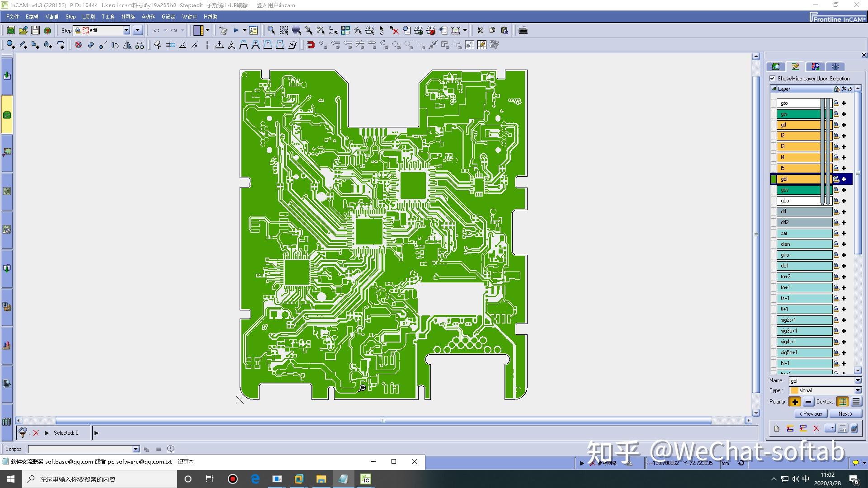Click the mirror features icon
868x488 pixels.
127,45
